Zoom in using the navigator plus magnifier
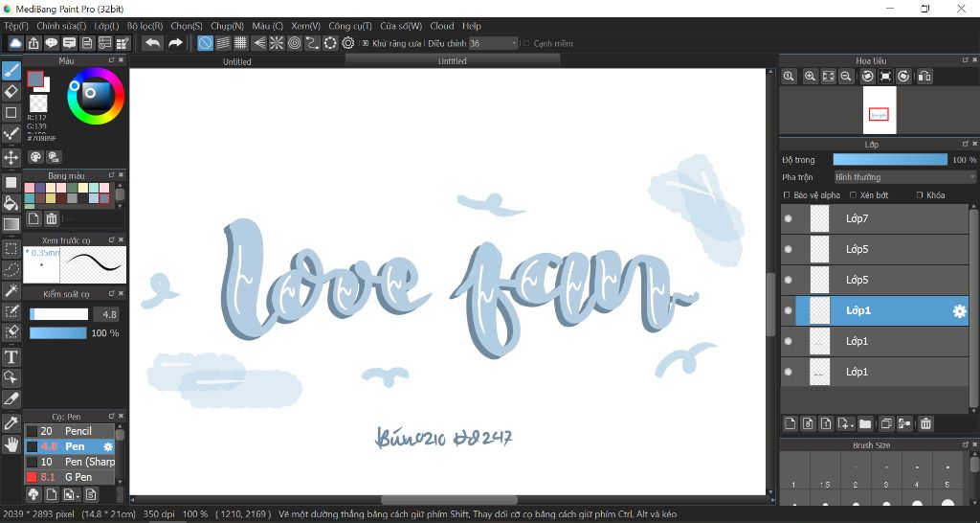Viewport: 980px width, 523px height. (810, 77)
